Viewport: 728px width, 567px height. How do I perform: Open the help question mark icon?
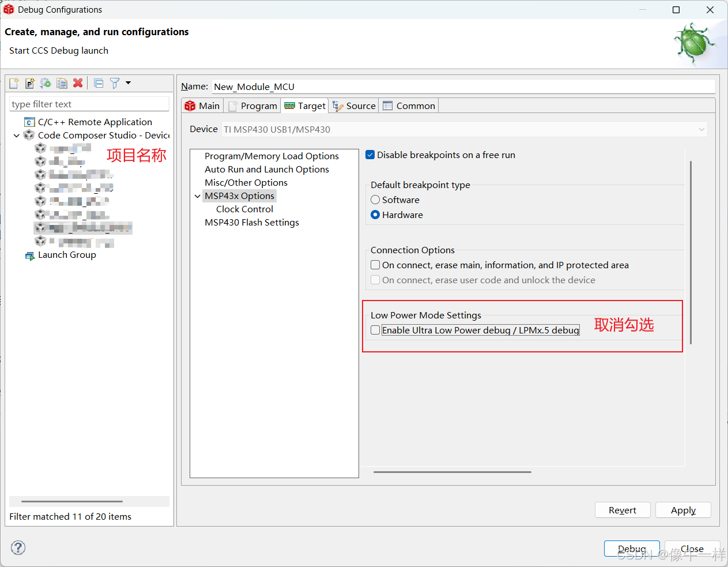(x=18, y=547)
